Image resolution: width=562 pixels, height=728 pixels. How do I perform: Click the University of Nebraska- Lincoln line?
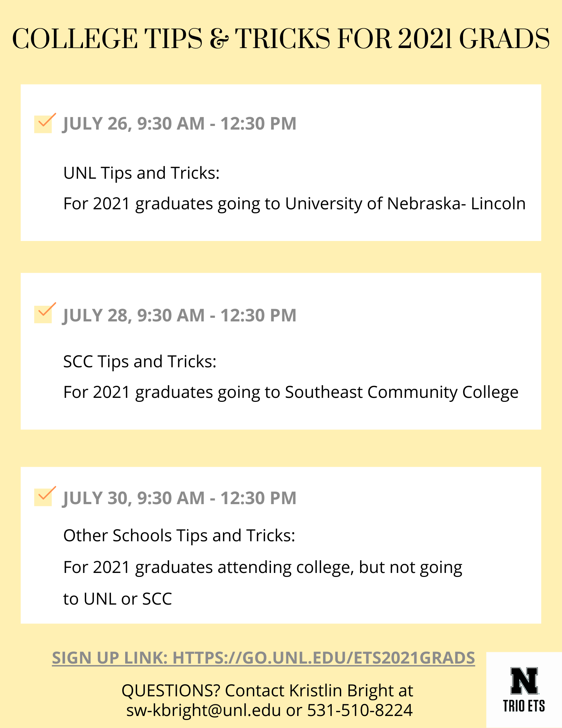[x=294, y=203]
